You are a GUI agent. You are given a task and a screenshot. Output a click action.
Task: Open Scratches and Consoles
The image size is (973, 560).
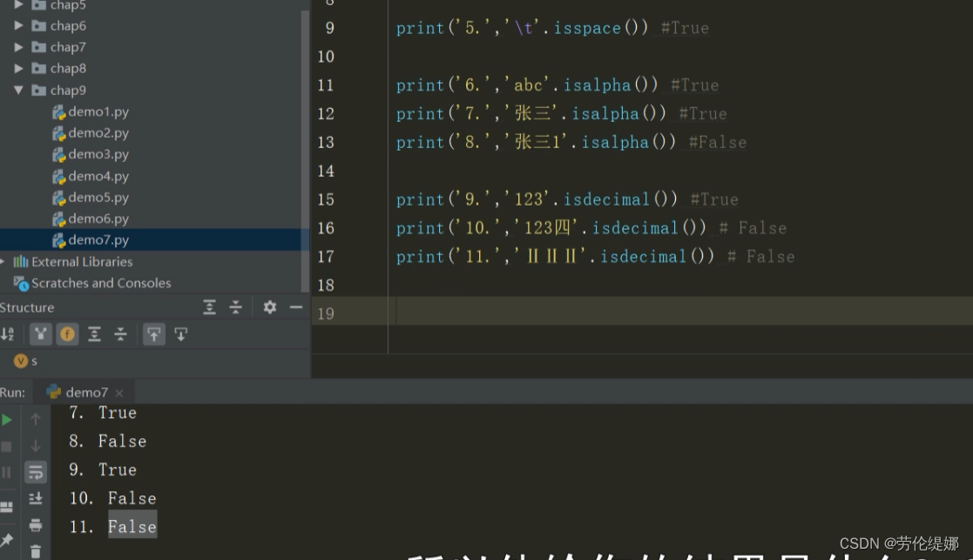tap(100, 283)
